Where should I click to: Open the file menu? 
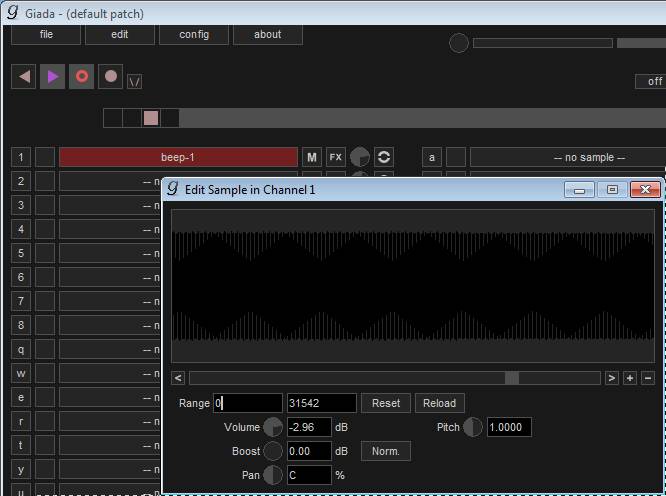[x=46, y=34]
